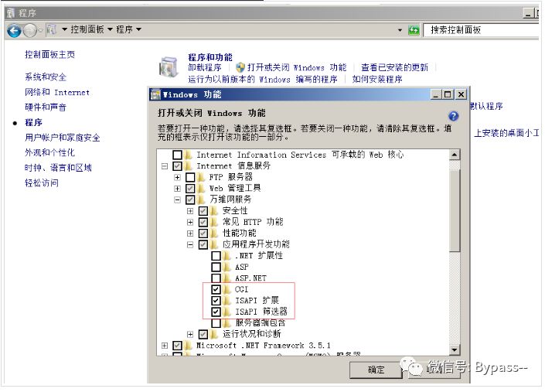Click the folder icon next to CGI
Image resolution: width=545 pixels, height=392 pixels.
coord(227,289)
